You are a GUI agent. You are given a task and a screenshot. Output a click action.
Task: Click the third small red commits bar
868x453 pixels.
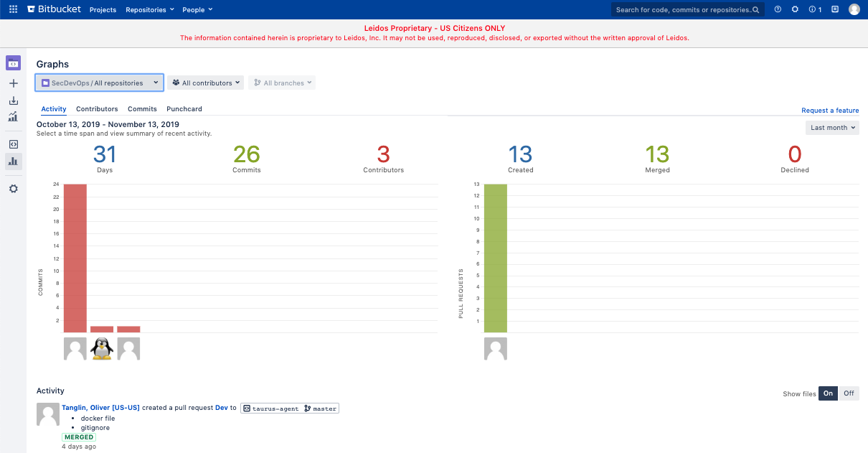click(128, 330)
